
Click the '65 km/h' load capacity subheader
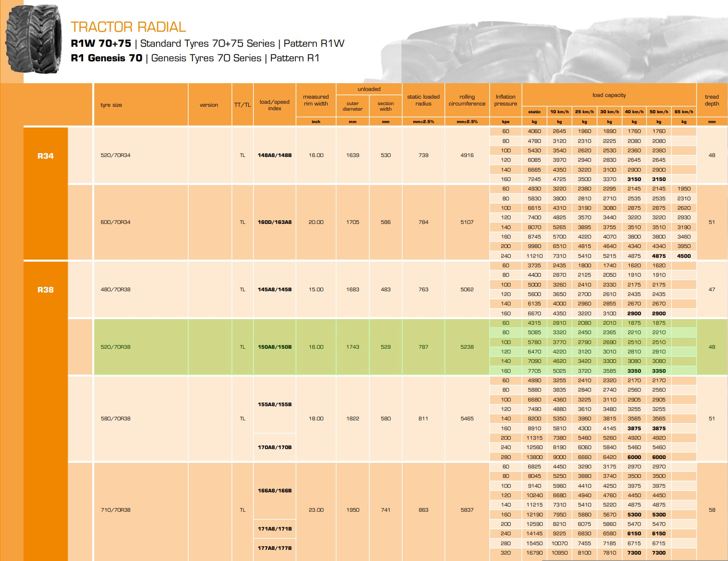[684, 112]
